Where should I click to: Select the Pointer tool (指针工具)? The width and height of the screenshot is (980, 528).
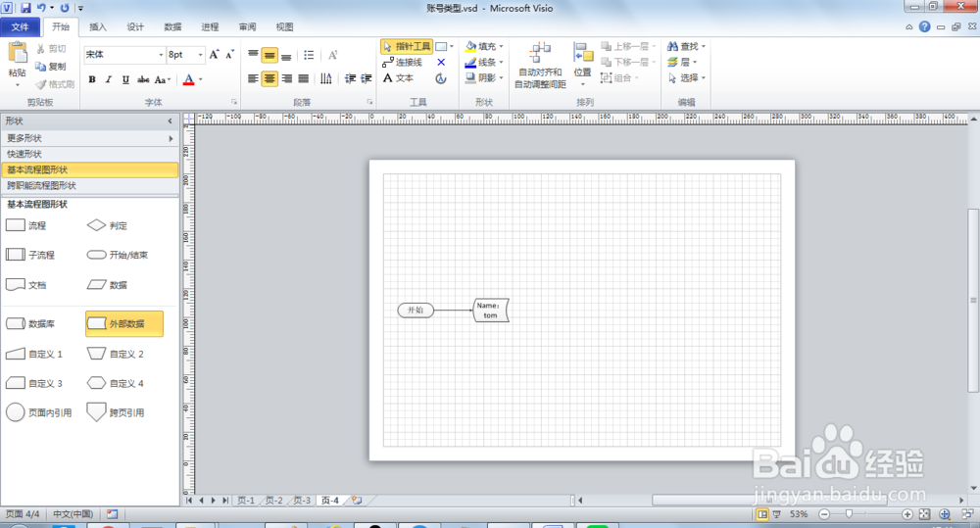[407, 46]
